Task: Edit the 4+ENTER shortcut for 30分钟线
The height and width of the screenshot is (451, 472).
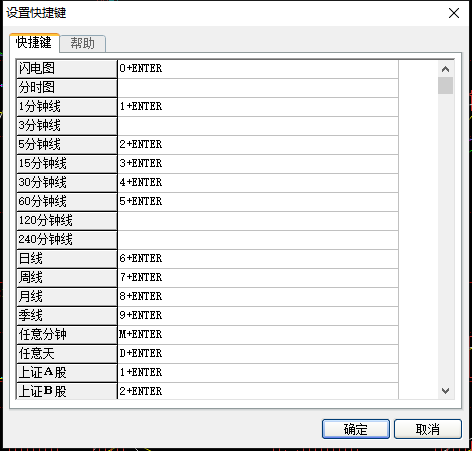Action: coord(258,183)
